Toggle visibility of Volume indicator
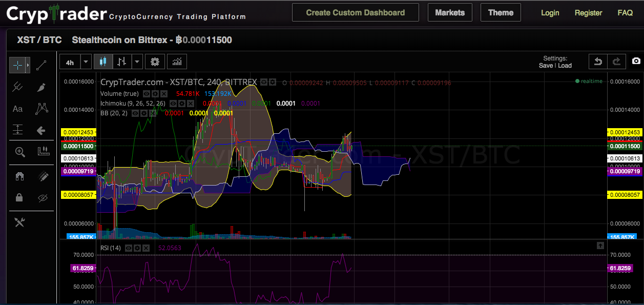 pos(146,94)
